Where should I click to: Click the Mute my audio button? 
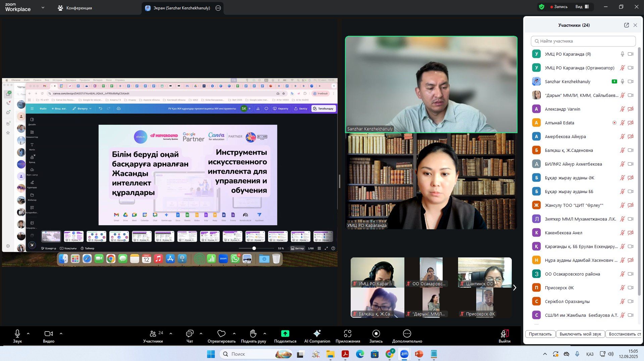[580, 334]
